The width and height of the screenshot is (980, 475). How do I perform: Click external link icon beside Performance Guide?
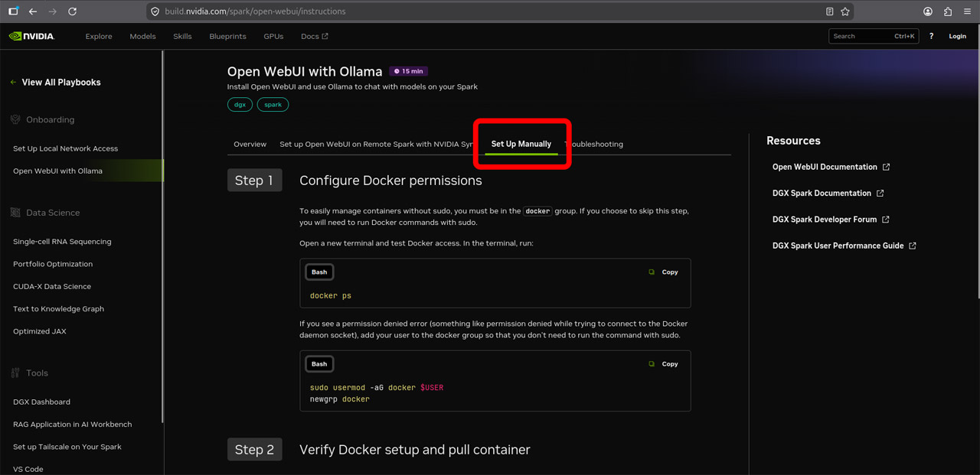913,246
